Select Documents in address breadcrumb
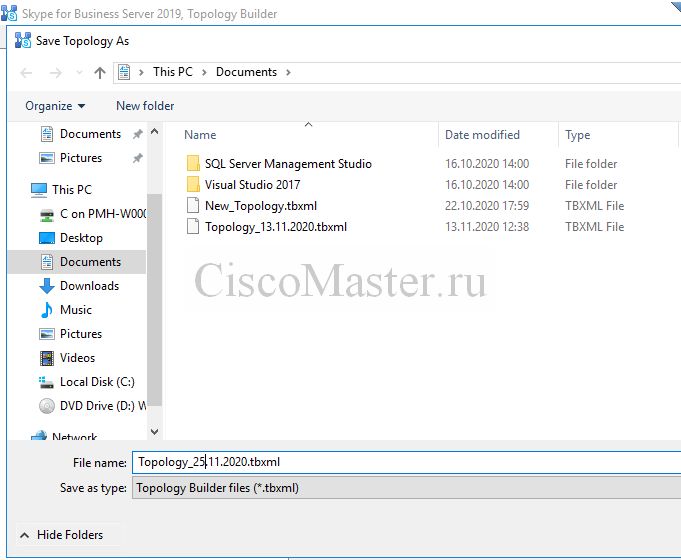 point(246,72)
